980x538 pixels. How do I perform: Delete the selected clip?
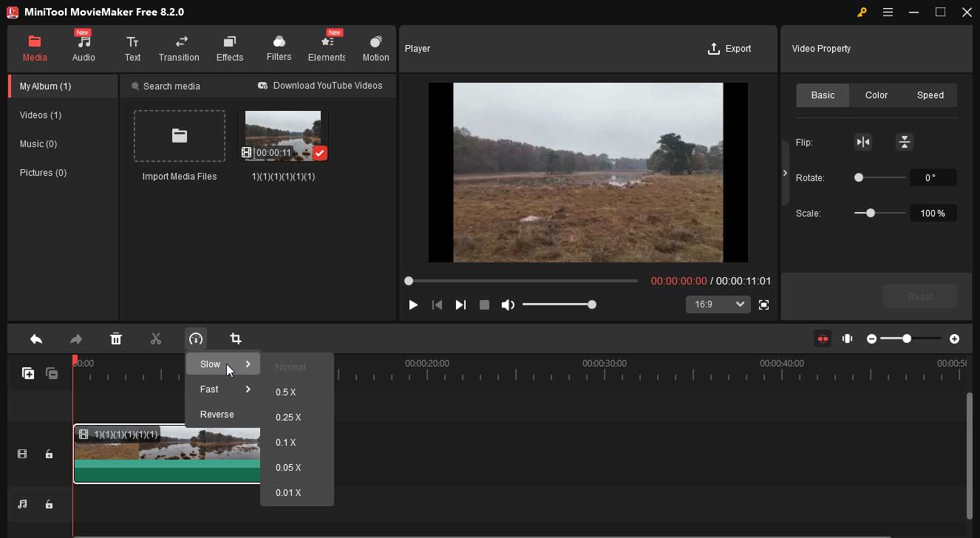(x=116, y=338)
